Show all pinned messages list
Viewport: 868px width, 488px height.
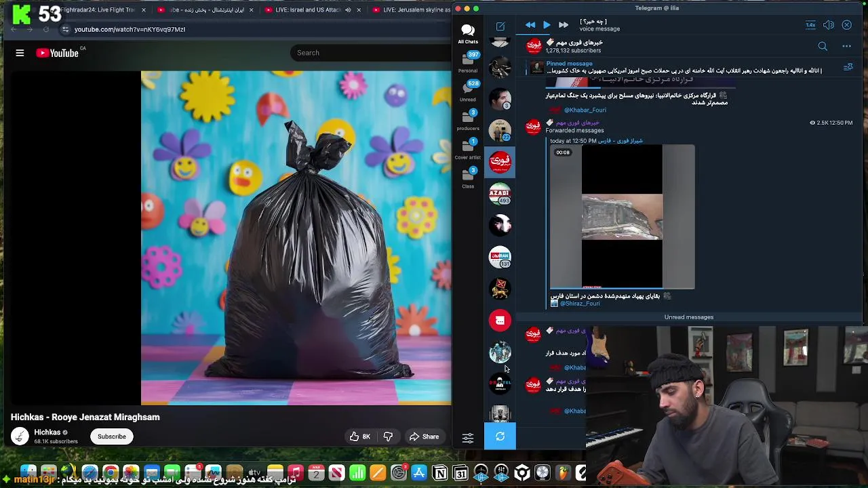(x=848, y=67)
